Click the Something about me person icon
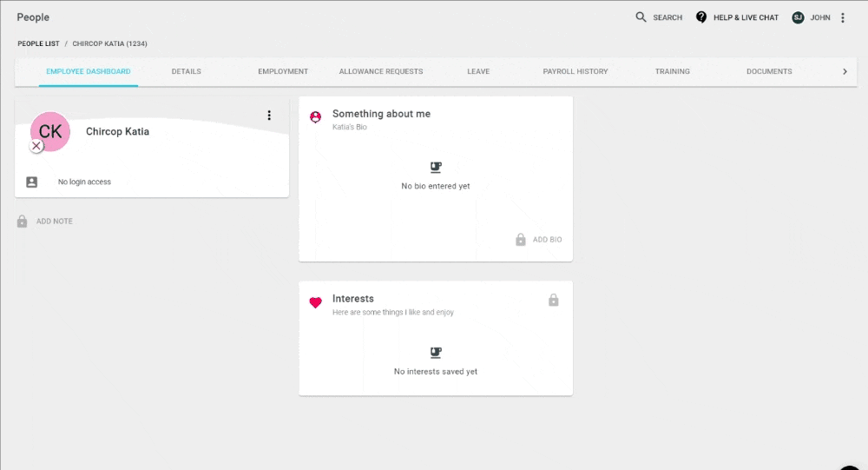868x470 pixels. pos(316,116)
